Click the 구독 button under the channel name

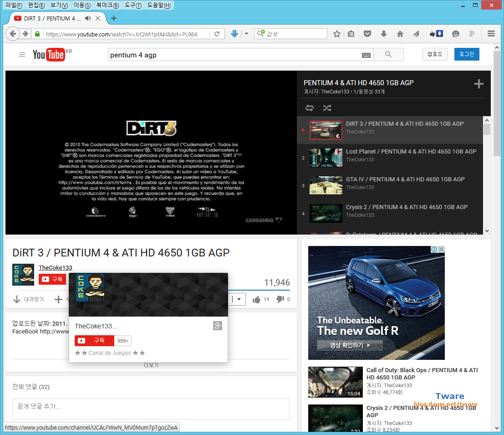pyautogui.click(x=52, y=279)
